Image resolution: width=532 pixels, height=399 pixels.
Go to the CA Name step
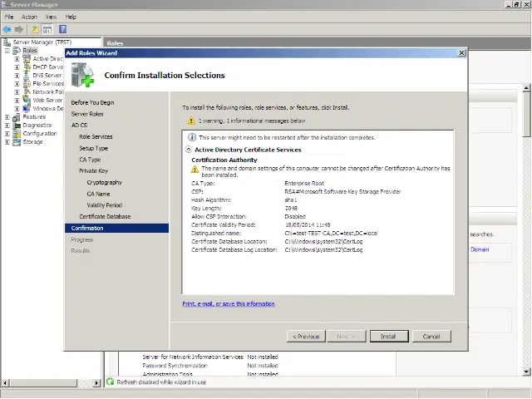[98, 194]
